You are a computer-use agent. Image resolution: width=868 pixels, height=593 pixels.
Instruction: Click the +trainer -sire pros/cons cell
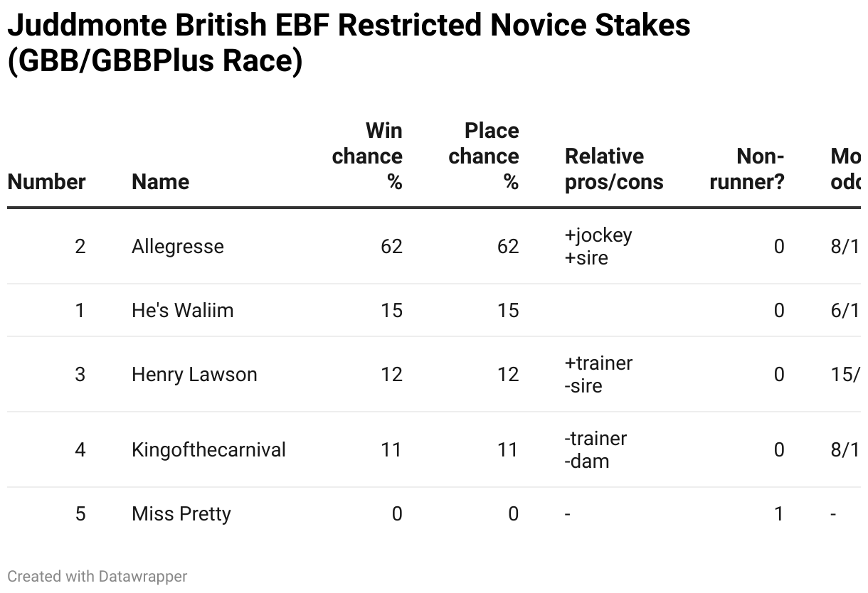pyautogui.click(x=598, y=374)
